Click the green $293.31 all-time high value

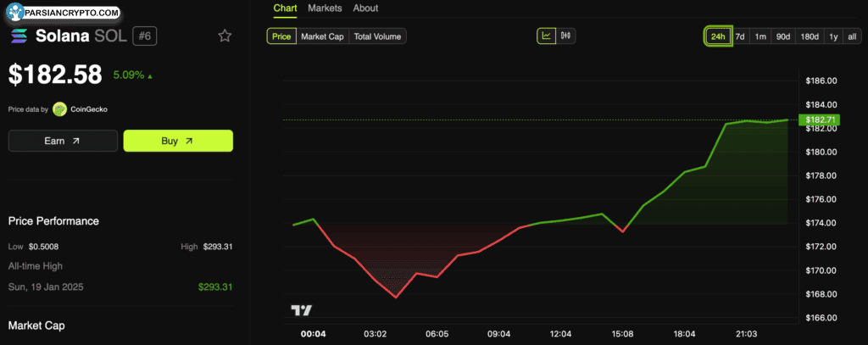click(x=215, y=287)
